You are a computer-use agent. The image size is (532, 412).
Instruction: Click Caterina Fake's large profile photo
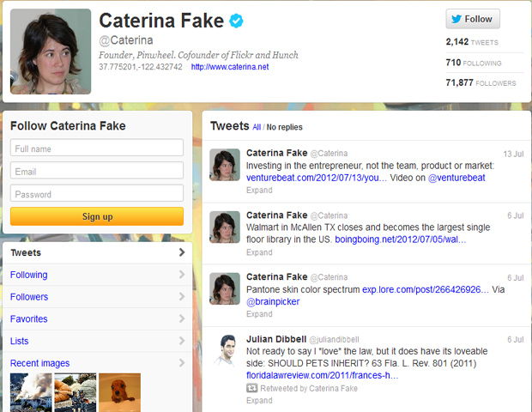point(51,51)
